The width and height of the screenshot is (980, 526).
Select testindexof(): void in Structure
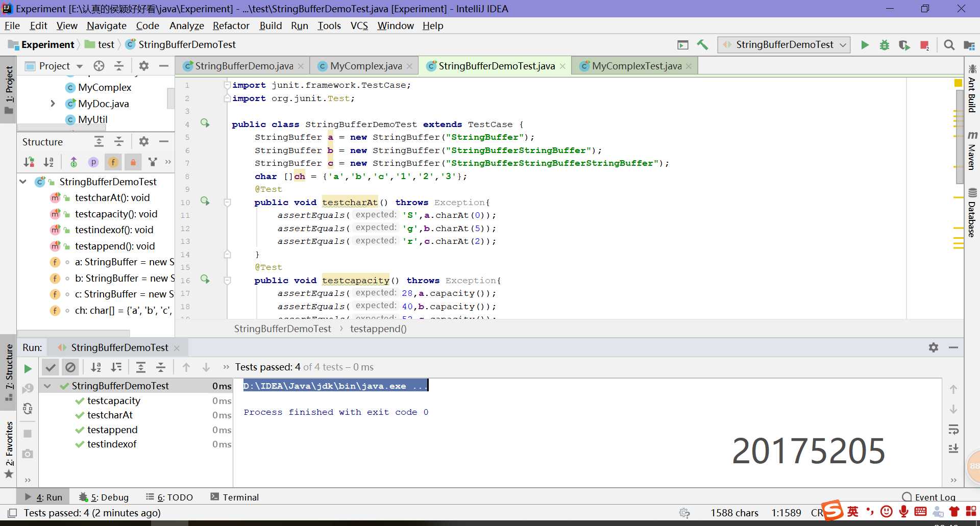[x=114, y=230]
